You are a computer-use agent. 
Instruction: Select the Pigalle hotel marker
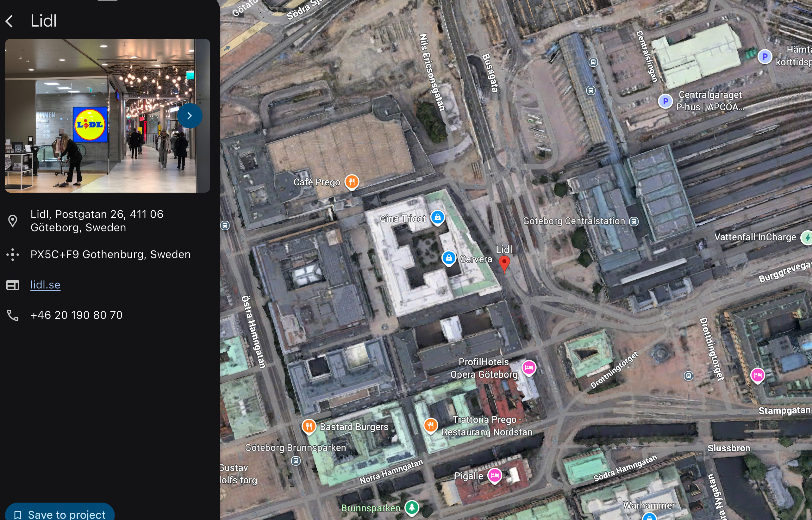coord(495,475)
